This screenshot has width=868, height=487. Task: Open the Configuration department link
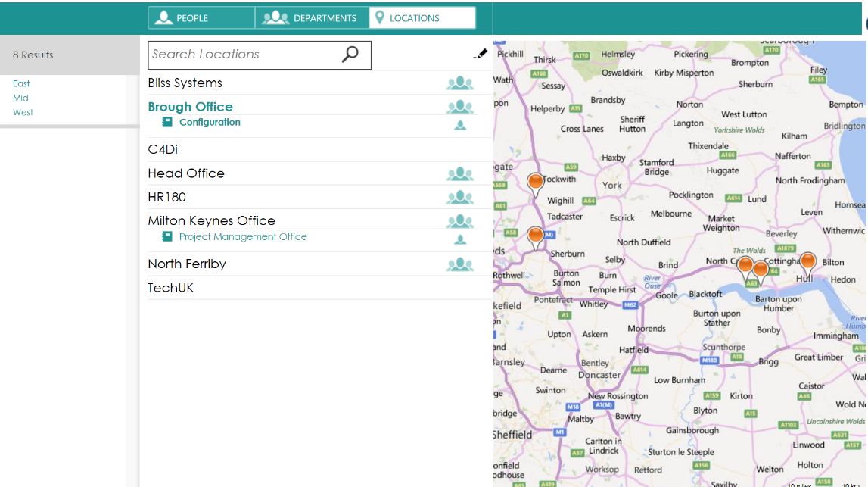point(210,122)
